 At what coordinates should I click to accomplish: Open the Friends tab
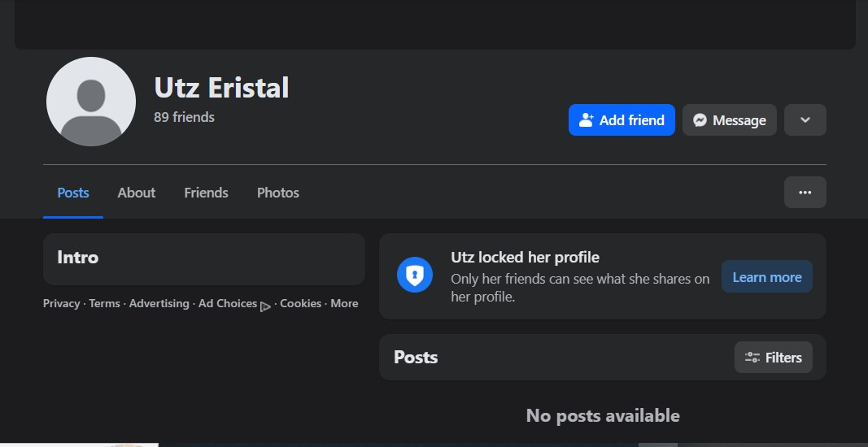(206, 193)
